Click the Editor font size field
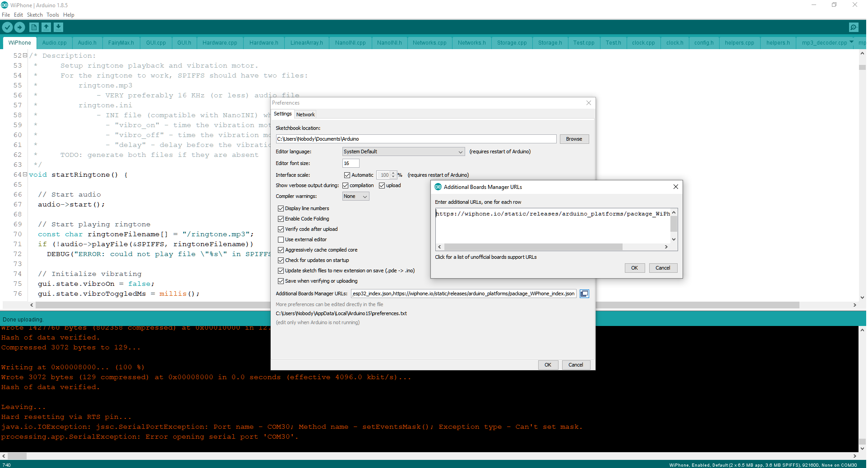This screenshot has width=868, height=468. tap(351, 163)
